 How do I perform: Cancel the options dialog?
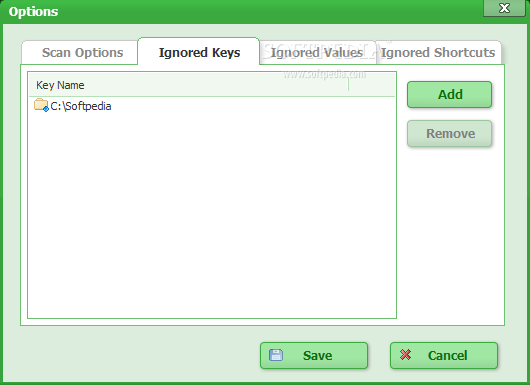[444, 355]
